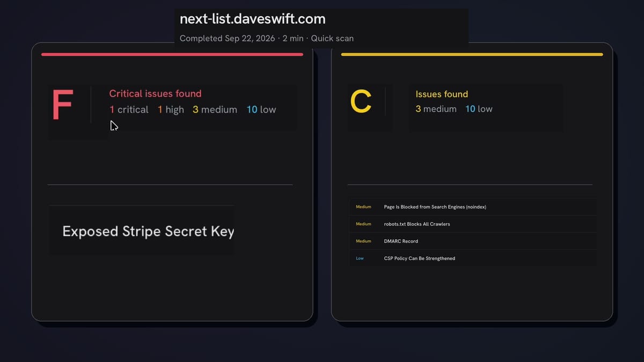Click the yellow bar atop the C card
Image resolution: width=644 pixels, height=362 pixels.
[472, 54]
